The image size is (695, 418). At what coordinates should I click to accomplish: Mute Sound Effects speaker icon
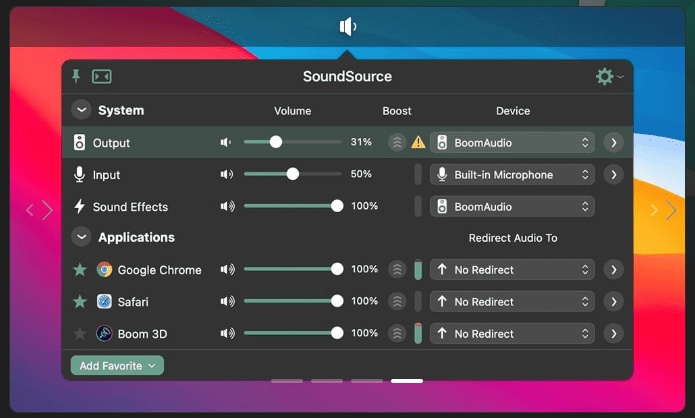tap(227, 206)
